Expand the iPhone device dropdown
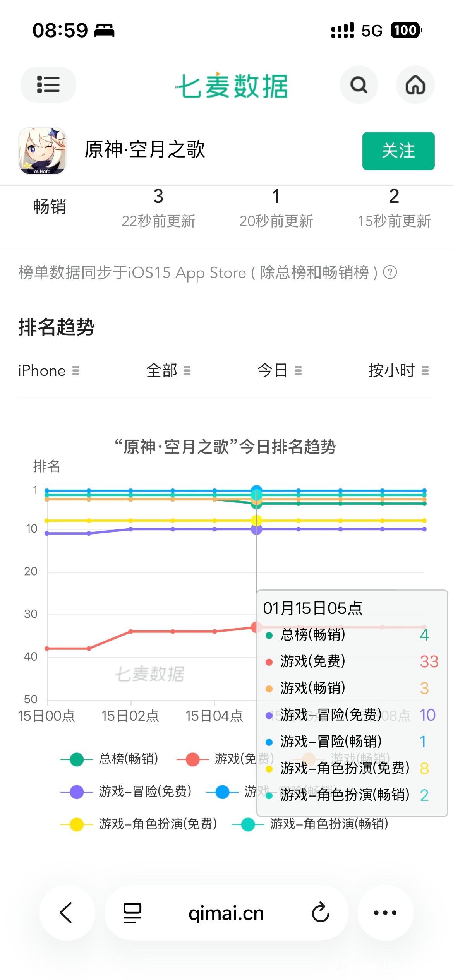 (x=49, y=371)
